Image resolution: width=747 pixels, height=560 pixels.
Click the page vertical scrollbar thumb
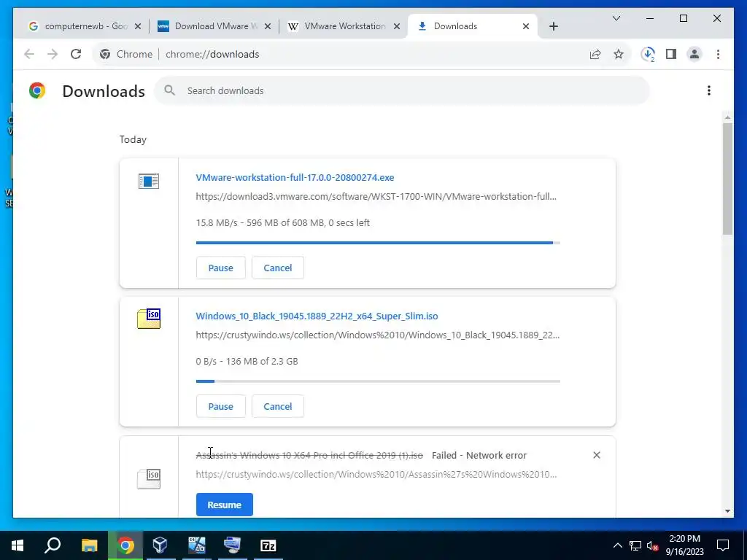(727, 179)
